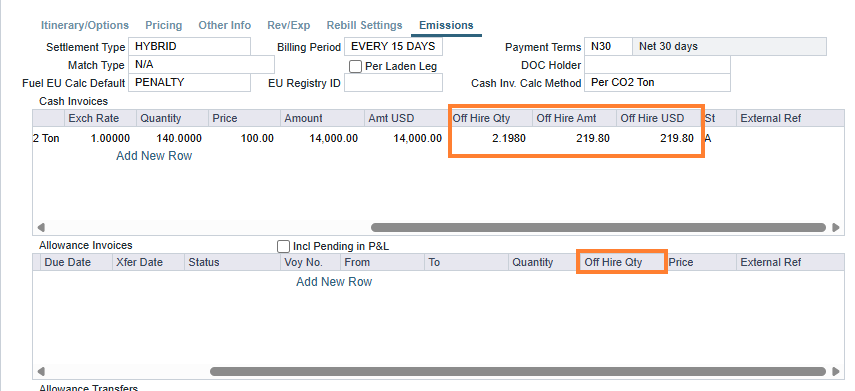855x391 pixels.
Task: Select the Cash Inv. Calc Method field
Action: 657,83
